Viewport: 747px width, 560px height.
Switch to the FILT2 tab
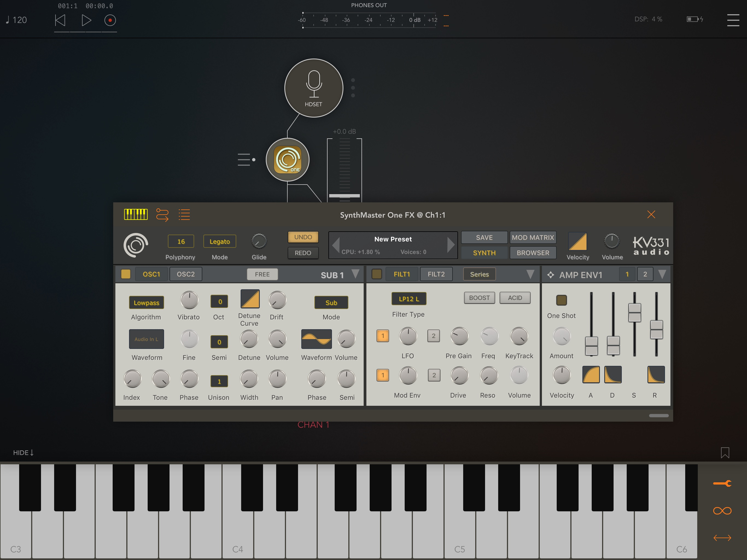[x=436, y=274]
